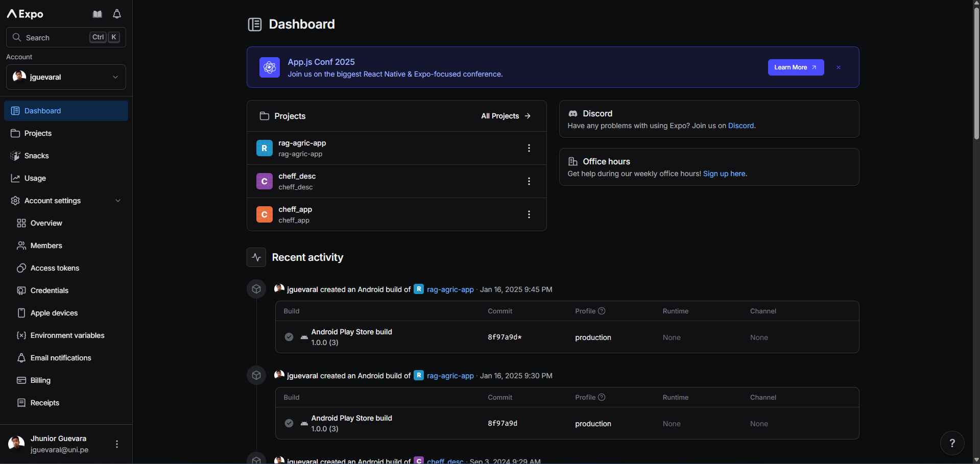Click the Office hours building icon
980x464 pixels.
(573, 161)
